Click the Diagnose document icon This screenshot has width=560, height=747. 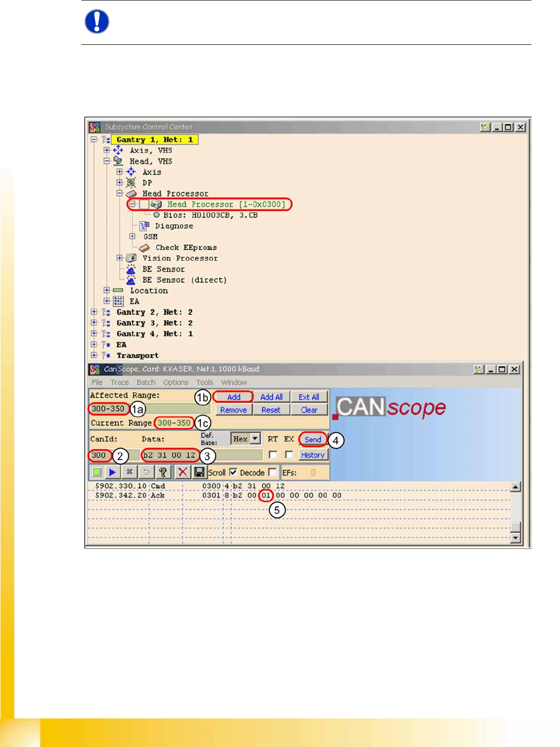pos(144,226)
